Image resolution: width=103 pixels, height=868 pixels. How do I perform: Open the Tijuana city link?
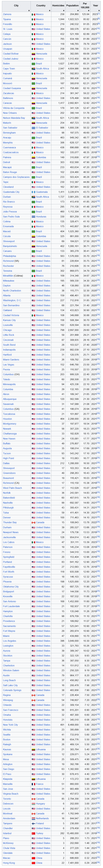[7, 19]
